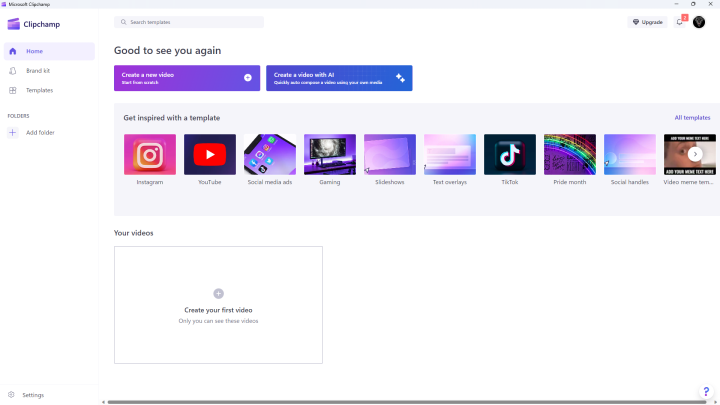Click the horizontal scrollbar at the bottom
Screen dimensions: 720x405
[x=407, y=402]
